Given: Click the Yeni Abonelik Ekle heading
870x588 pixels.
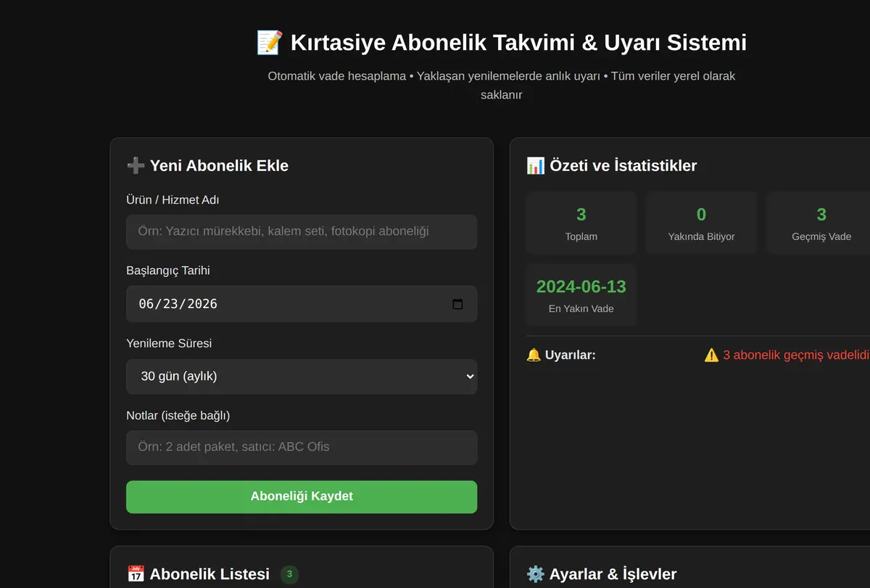Looking at the screenshot, I should (219, 165).
